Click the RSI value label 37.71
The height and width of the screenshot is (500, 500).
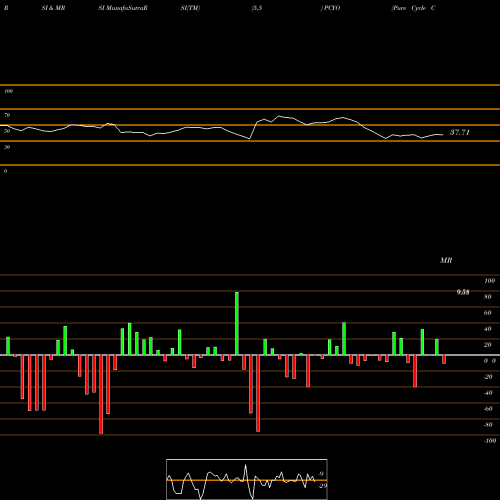pos(460,132)
